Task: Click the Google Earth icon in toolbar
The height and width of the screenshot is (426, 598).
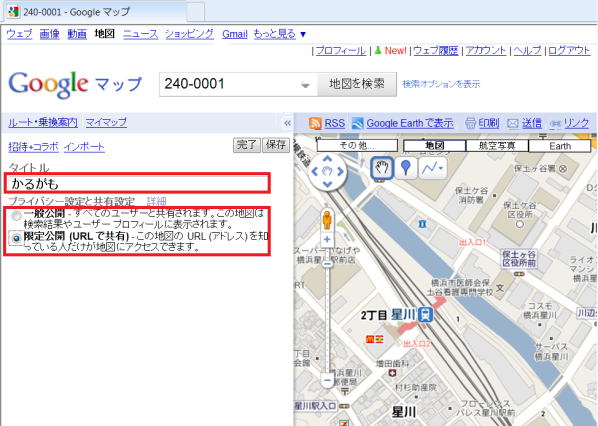Action: tap(357, 123)
